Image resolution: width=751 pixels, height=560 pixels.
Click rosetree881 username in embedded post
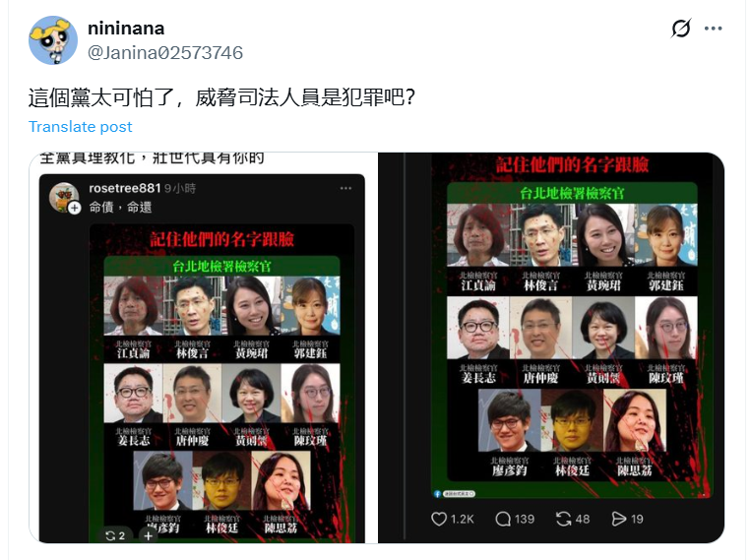(x=125, y=188)
